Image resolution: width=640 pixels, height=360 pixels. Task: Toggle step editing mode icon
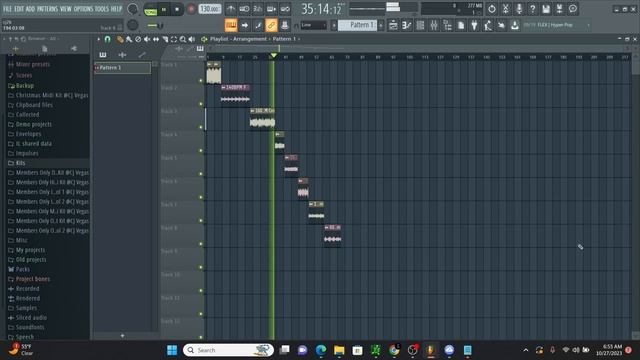pyautogui.click(x=258, y=25)
